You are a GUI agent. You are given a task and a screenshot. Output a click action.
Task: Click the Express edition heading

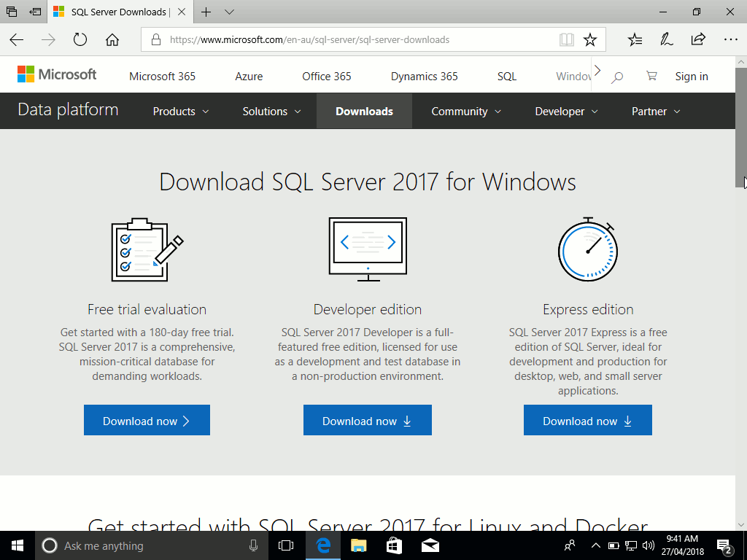click(x=588, y=309)
